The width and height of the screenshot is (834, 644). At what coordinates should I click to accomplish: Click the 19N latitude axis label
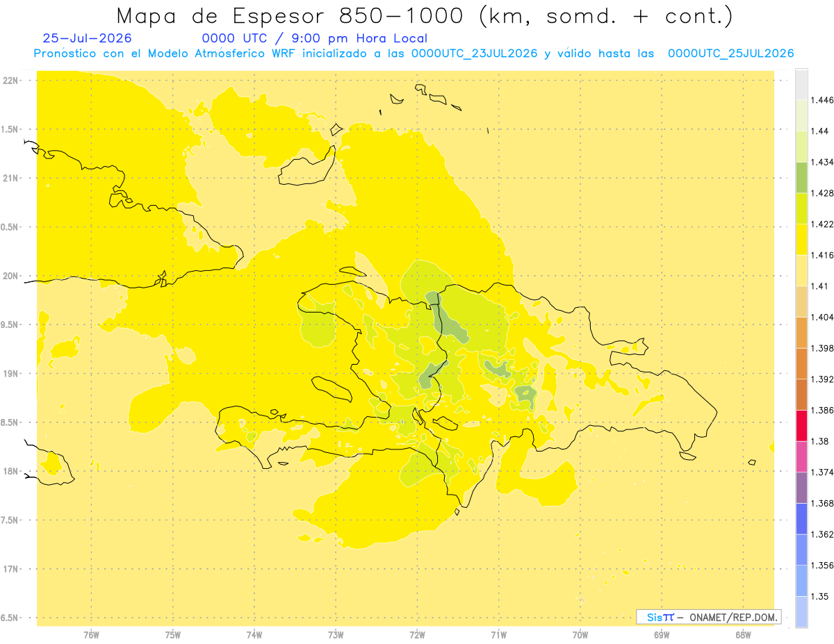click(x=10, y=373)
